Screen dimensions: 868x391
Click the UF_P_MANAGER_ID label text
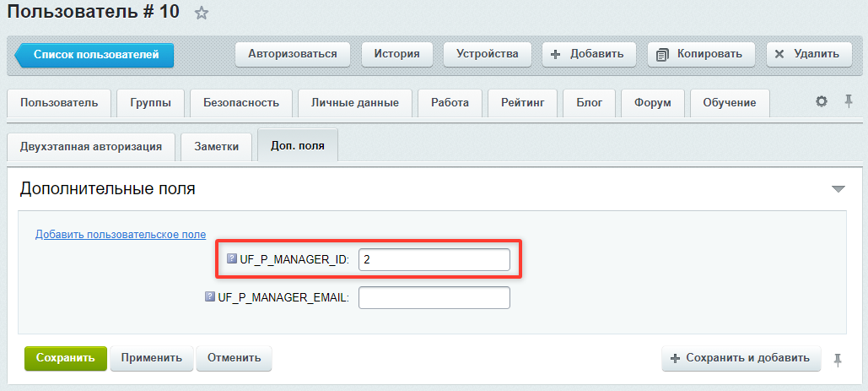click(x=294, y=259)
